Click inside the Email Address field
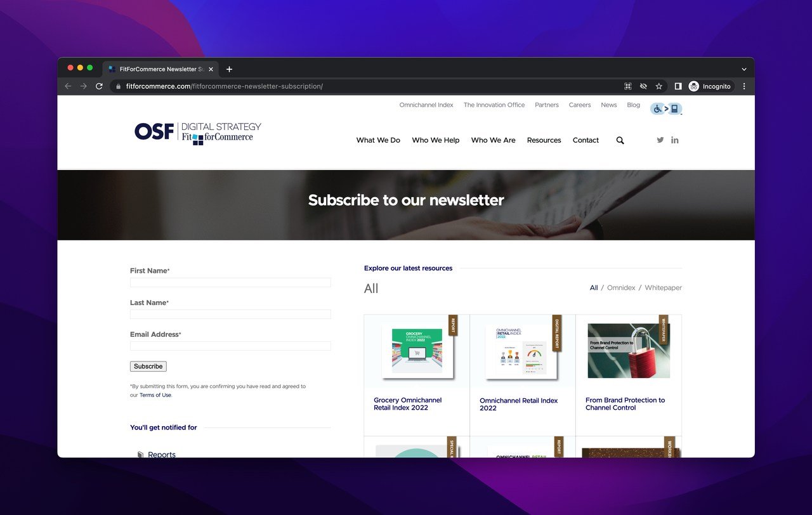The height and width of the screenshot is (515, 812). (x=230, y=346)
